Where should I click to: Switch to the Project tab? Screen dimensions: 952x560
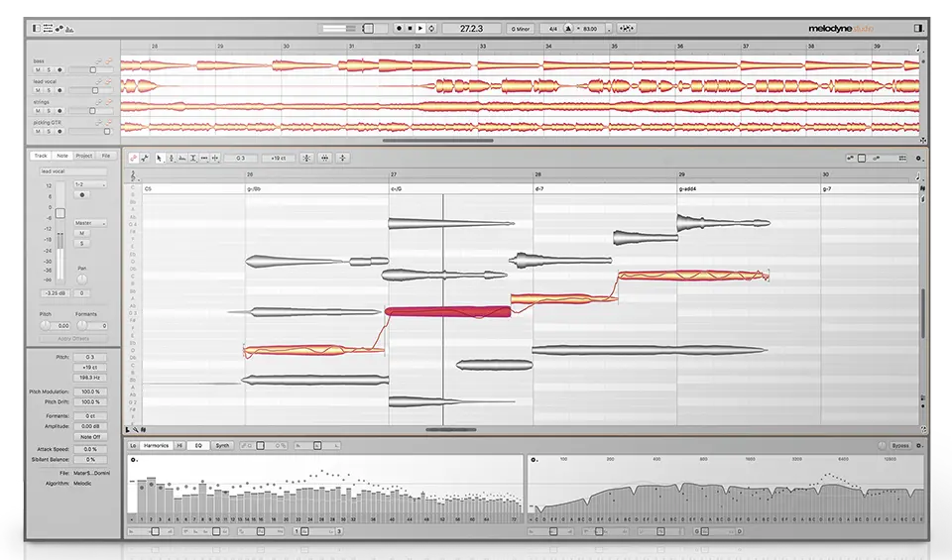[84, 156]
